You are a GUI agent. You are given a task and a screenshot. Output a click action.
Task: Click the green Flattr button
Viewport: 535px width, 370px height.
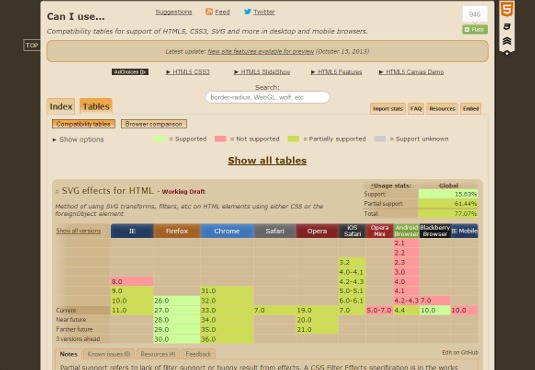(x=475, y=29)
